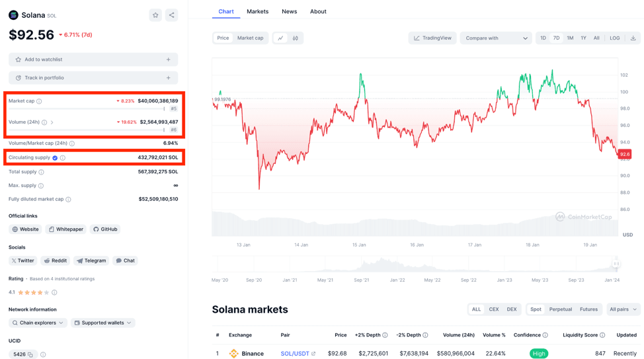Open the SOL/USDT pair link
Screen dimensions: 644x359
point(295,354)
